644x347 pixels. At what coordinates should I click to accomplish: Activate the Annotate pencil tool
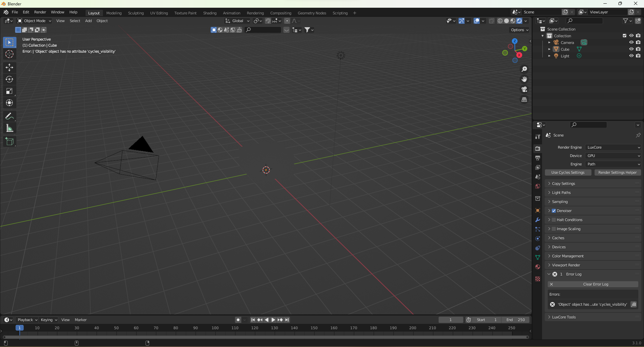coord(9,116)
